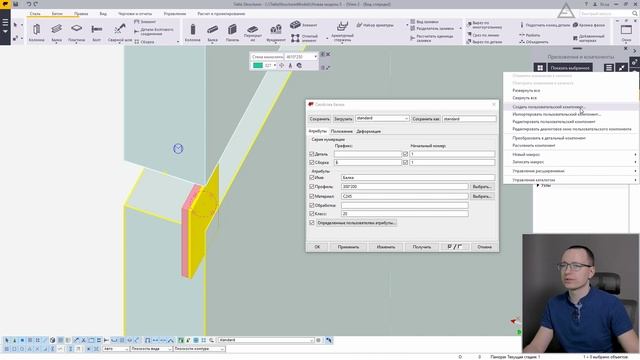
Task: Click the Изменить button
Action: click(386, 247)
